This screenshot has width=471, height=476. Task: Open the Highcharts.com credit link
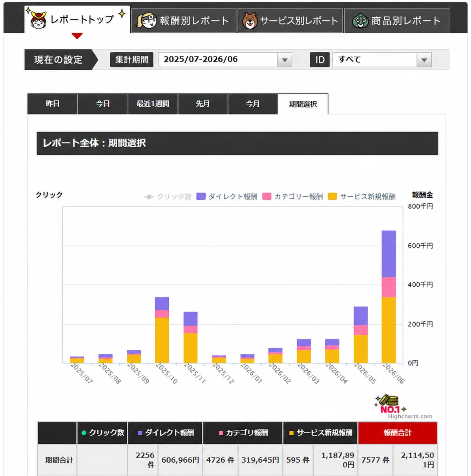point(410,416)
